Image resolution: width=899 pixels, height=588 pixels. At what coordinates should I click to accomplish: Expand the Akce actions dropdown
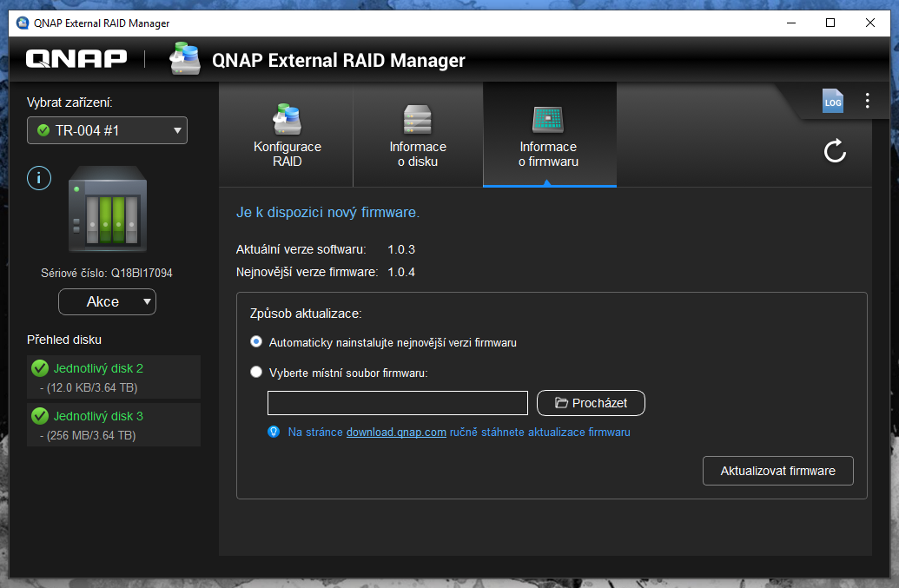click(x=107, y=302)
